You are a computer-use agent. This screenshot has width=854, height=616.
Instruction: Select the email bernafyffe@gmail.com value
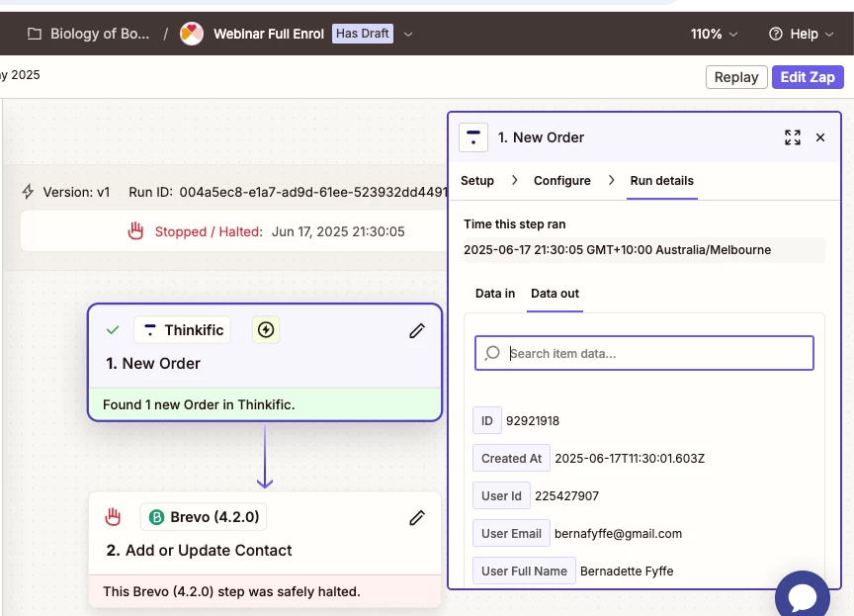tap(618, 534)
